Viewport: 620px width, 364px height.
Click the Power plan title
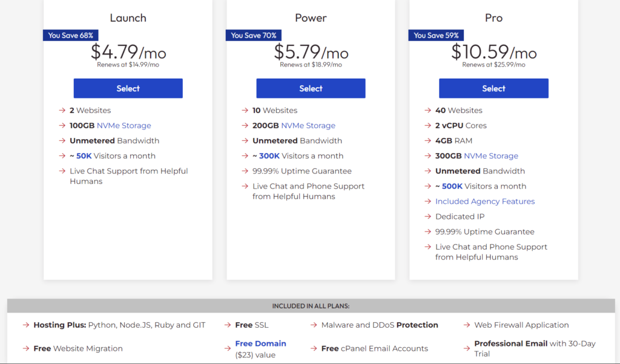click(x=311, y=18)
